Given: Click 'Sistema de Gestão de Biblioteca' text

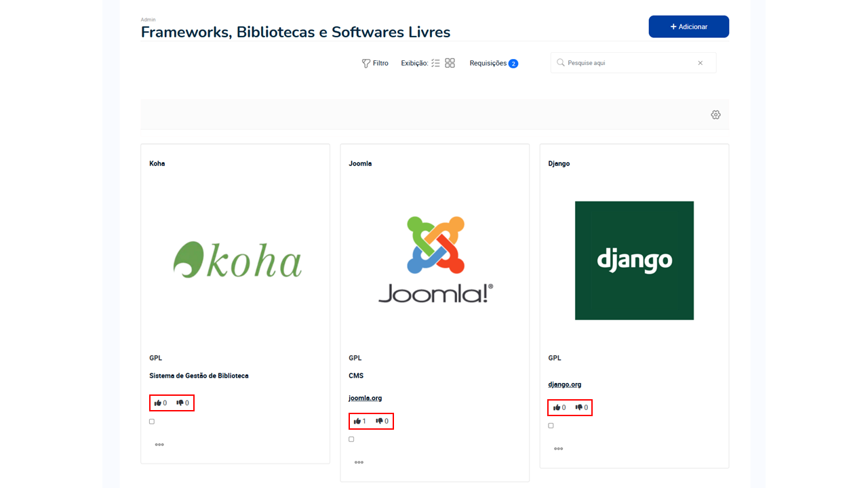Looking at the screenshot, I should click(199, 375).
